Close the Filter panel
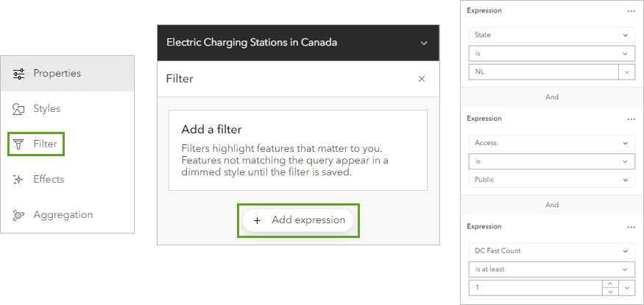Image resolution: width=644 pixels, height=305 pixels. [422, 79]
